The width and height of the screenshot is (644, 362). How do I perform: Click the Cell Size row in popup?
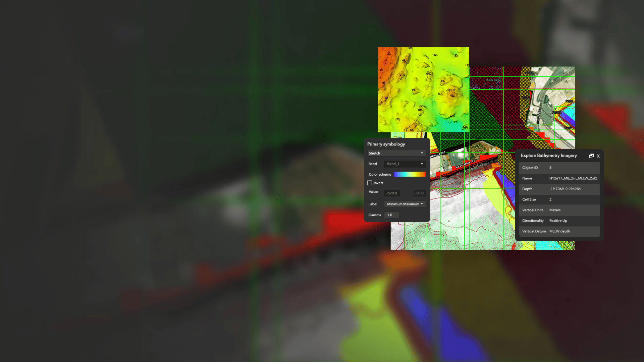coord(559,199)
